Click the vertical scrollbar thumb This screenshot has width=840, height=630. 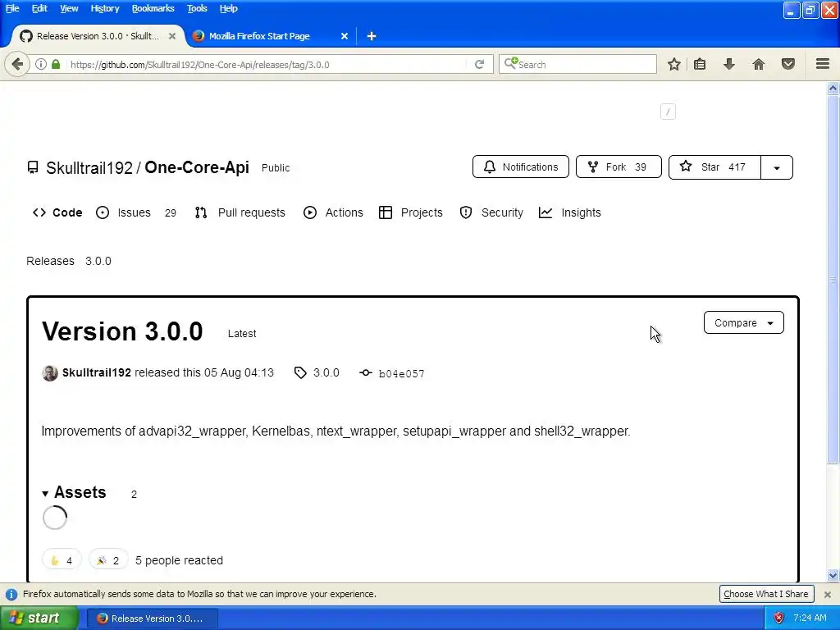(x=833, y=279)
